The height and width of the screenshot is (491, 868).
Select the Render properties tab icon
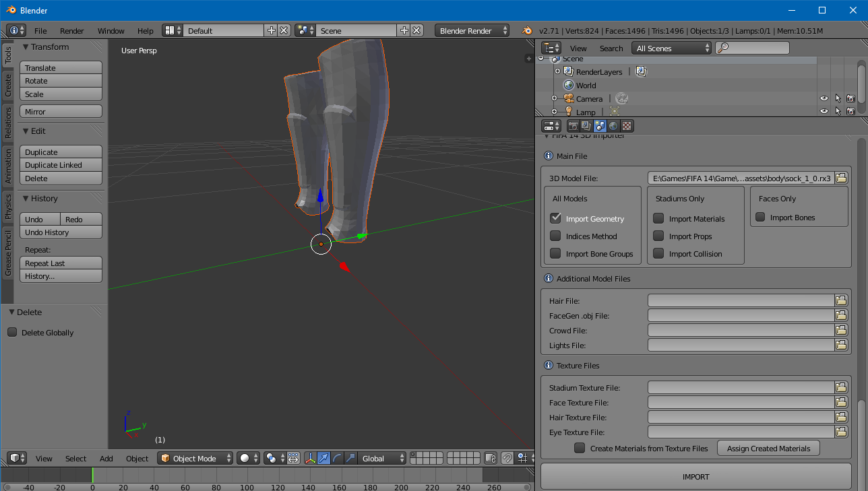(573, 126)
